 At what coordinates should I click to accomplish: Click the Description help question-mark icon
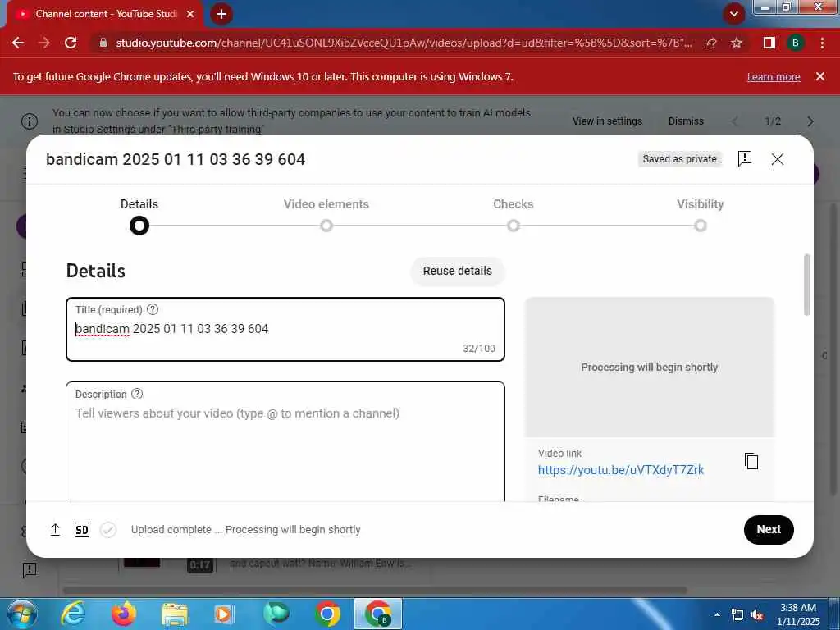point(137,395)
